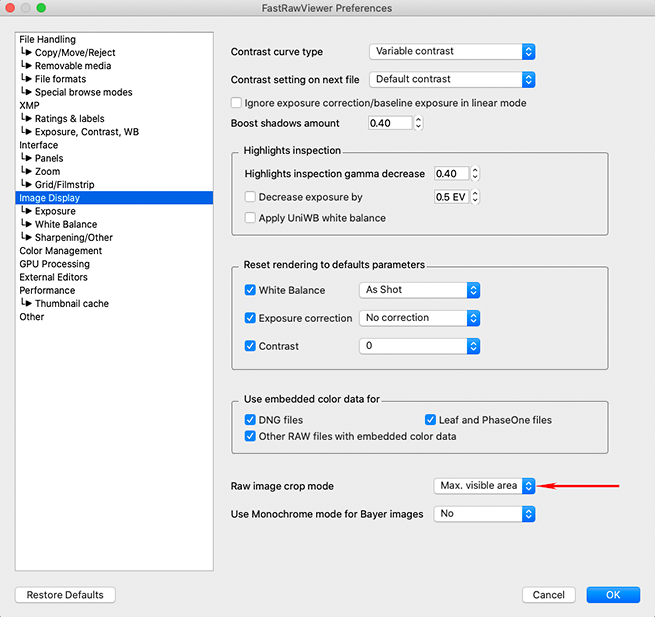Image resolution: width=655 pixels, height=617 pixels.
Task: Enable Apply UniWB white balance
Action: pos(251,218)
